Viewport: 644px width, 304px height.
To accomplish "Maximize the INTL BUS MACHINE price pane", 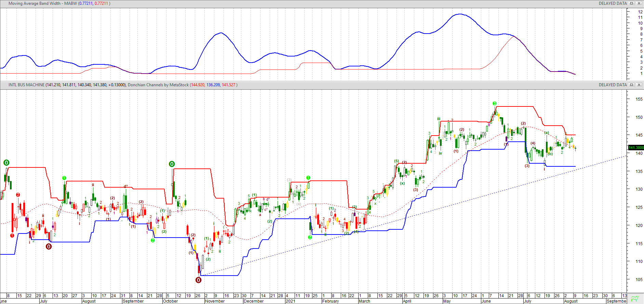I will pyautogui.click(x=632, y=85).
